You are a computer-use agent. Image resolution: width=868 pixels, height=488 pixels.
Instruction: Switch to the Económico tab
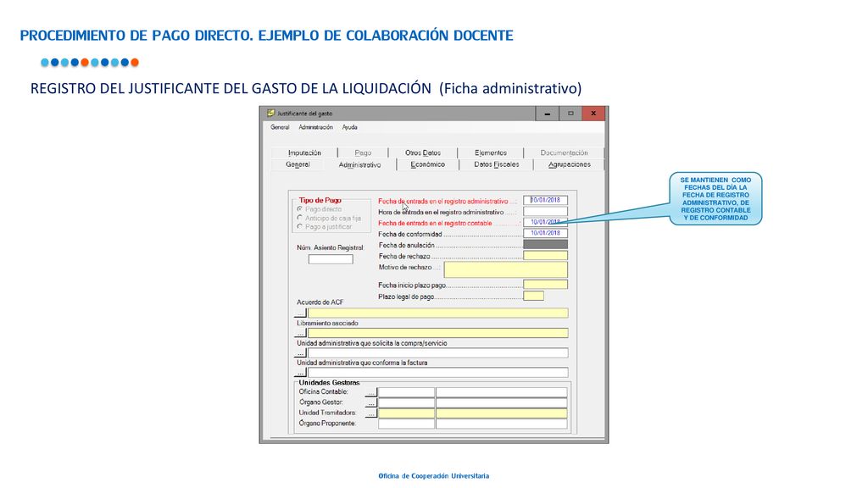428,164
